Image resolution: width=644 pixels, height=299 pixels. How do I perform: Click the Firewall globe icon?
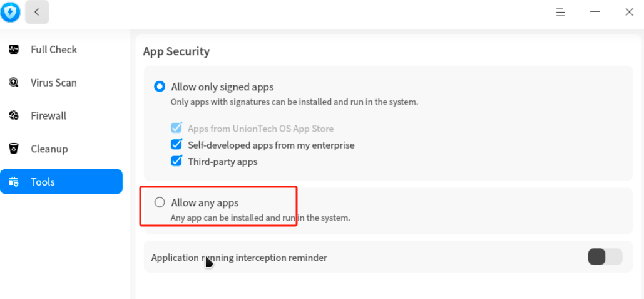tap(14, 116)
